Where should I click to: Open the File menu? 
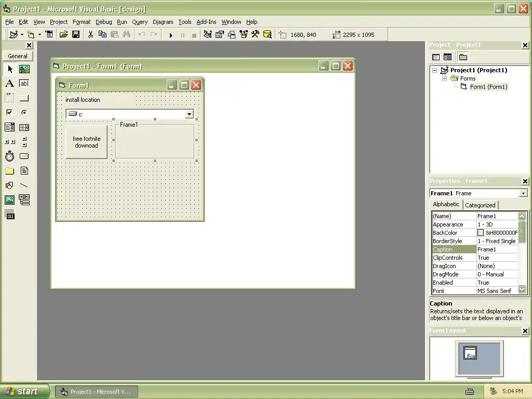[x=9, y=22]
